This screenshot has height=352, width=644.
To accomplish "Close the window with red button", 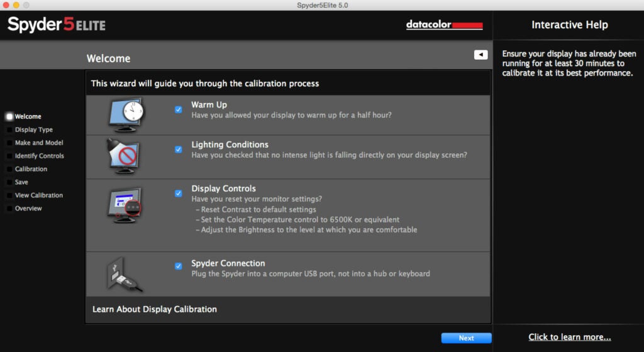I will coord(6,5).
